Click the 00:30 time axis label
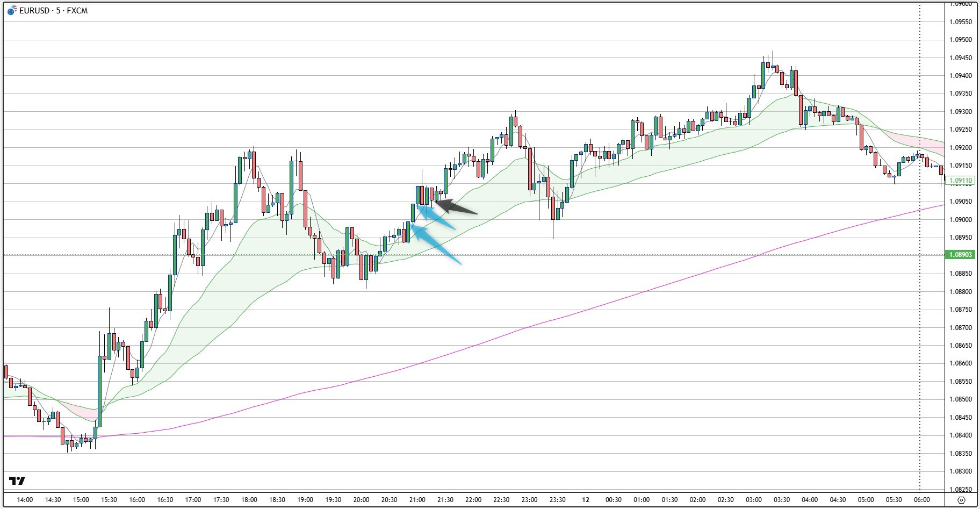Screen dimensions: 980x509 coord(613,500)
